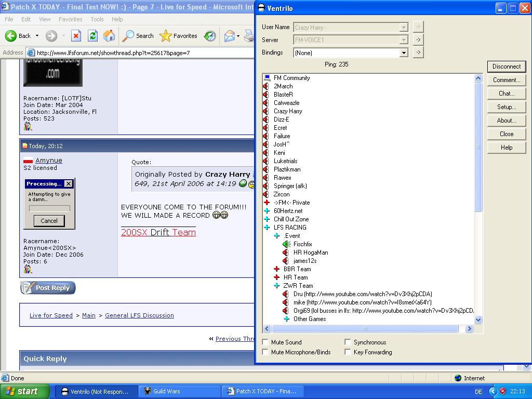The width and height of the screenshot is (532, 399).
Task: Open the IE Home page icon
Action: [x=109, y=36]
